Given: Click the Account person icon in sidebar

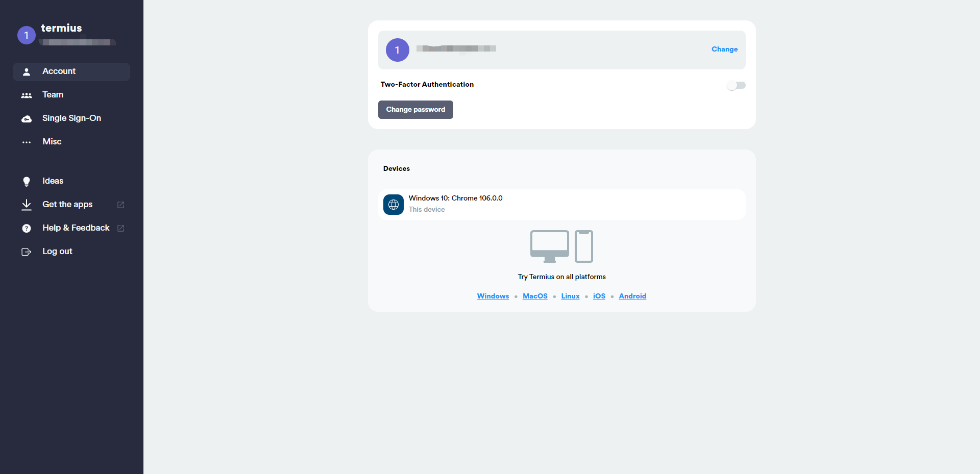Looking at the screenshot, I should coord(27,72).
